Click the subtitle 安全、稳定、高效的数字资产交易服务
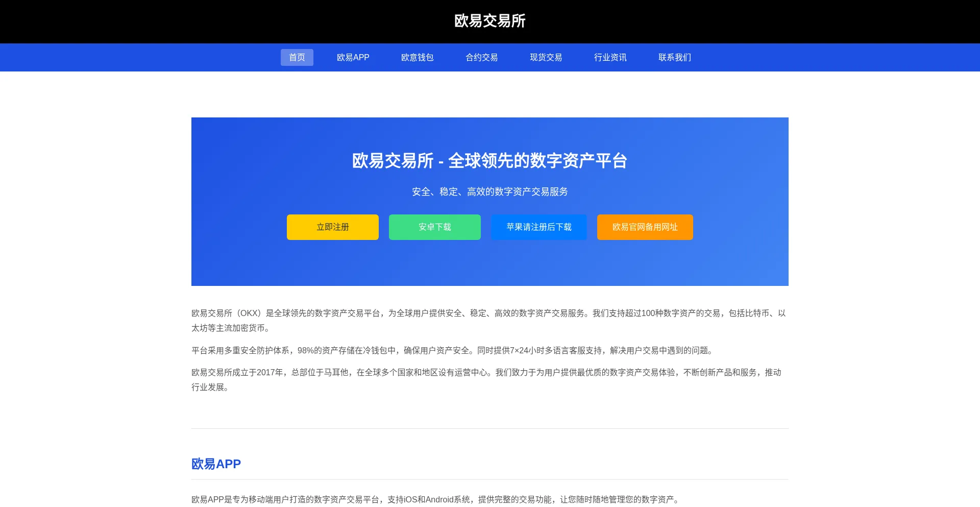 pyautogui.click(x=490, y=191)
